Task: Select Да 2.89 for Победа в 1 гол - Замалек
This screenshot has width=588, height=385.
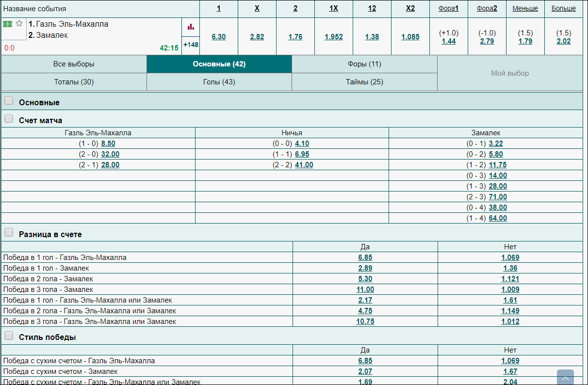Action: pyautogui.click(x=365, y=268)
